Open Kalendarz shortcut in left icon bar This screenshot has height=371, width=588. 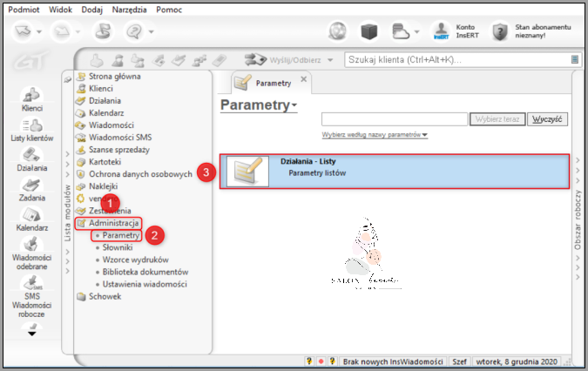(32, 219)
